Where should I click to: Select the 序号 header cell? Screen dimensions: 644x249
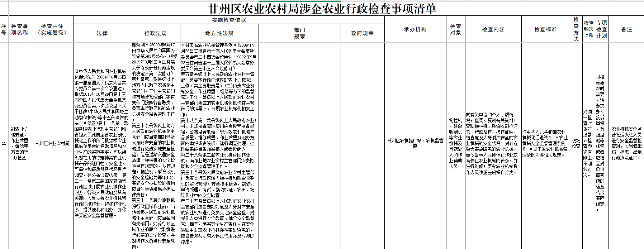[4, 29]
